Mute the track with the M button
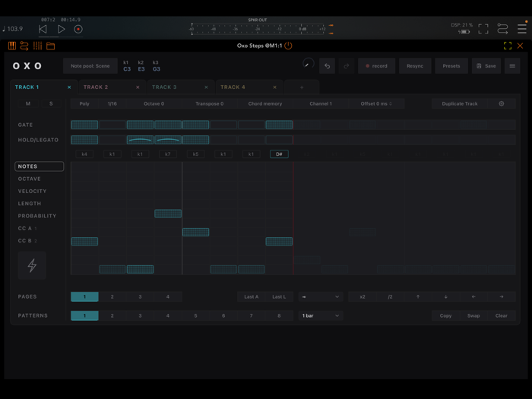The image size is (532, 399). (28, 103)
